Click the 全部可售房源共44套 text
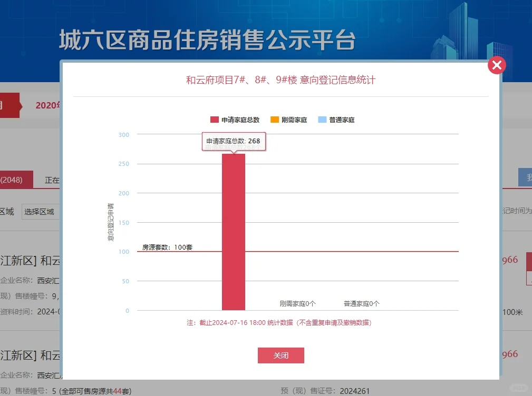 (95, 391)
